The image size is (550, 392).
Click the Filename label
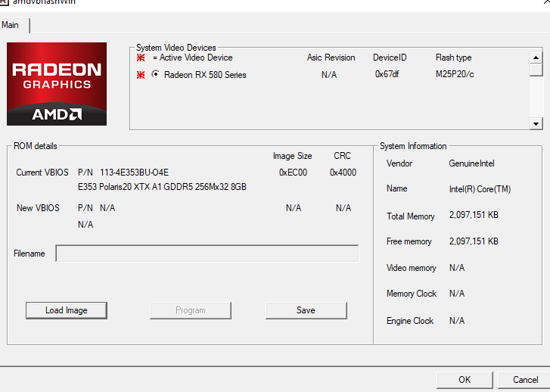tap(29, 254)
